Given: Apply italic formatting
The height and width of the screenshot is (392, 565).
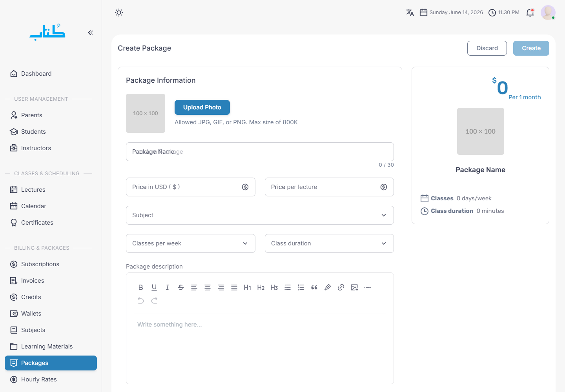Looking at the screenshot, I should [x=168, y=287].
